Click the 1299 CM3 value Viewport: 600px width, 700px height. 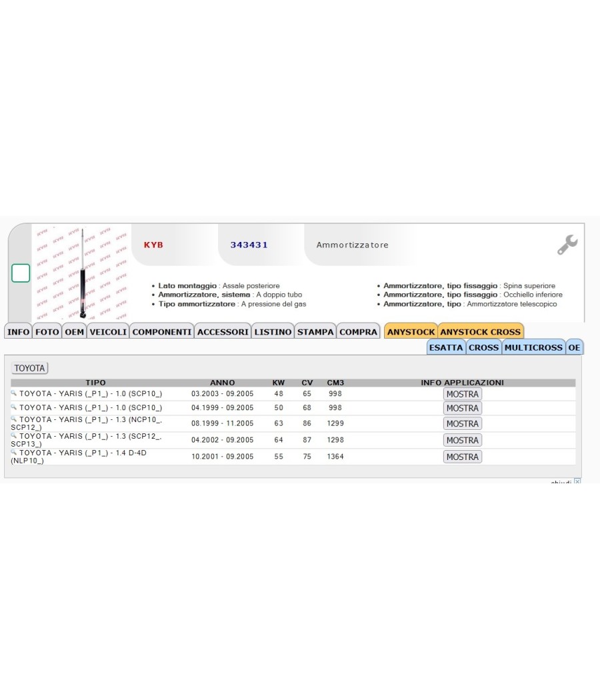335,423
